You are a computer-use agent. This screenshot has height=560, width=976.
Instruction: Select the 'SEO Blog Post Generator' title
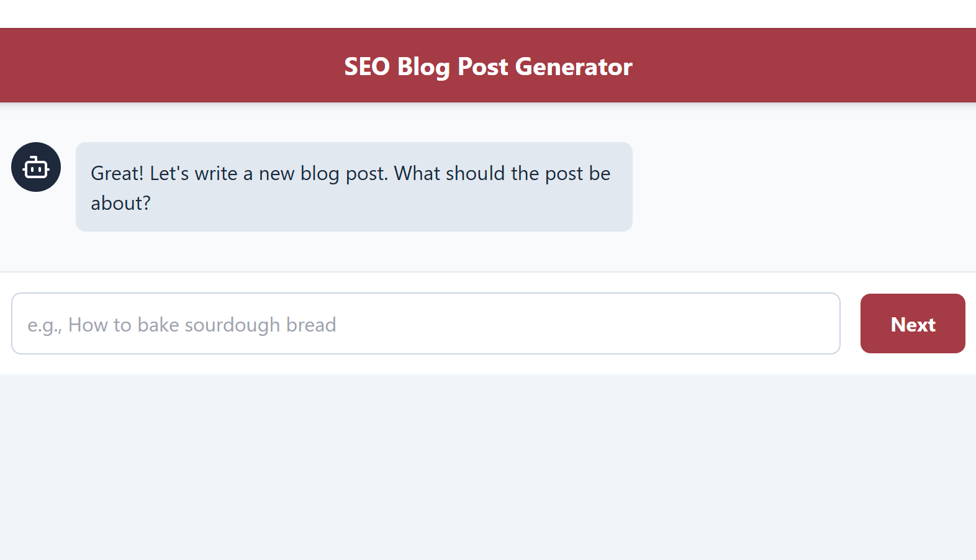(488, 66)
